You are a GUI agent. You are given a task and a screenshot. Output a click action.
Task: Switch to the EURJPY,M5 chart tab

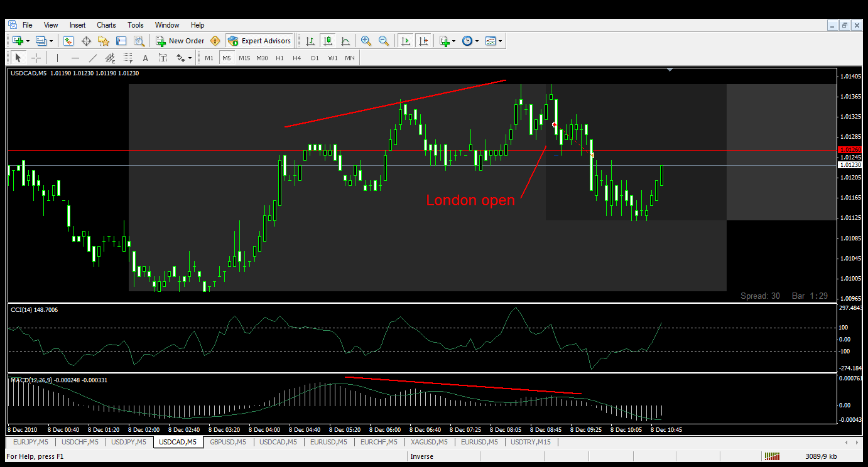30,442
